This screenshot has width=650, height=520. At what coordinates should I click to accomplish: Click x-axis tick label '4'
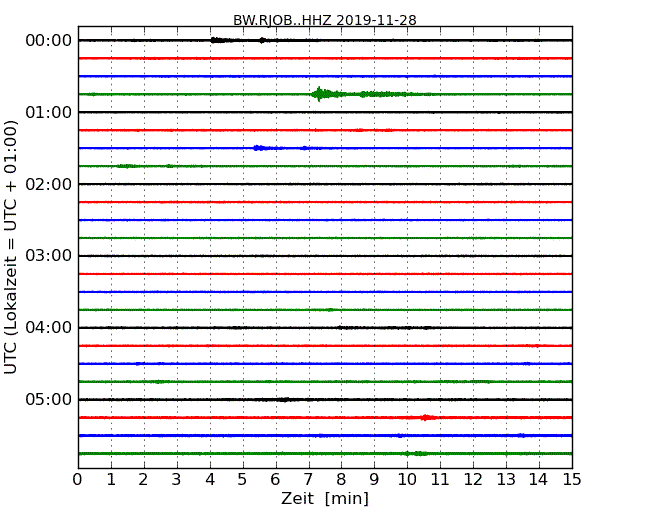[x=210, y=479]
